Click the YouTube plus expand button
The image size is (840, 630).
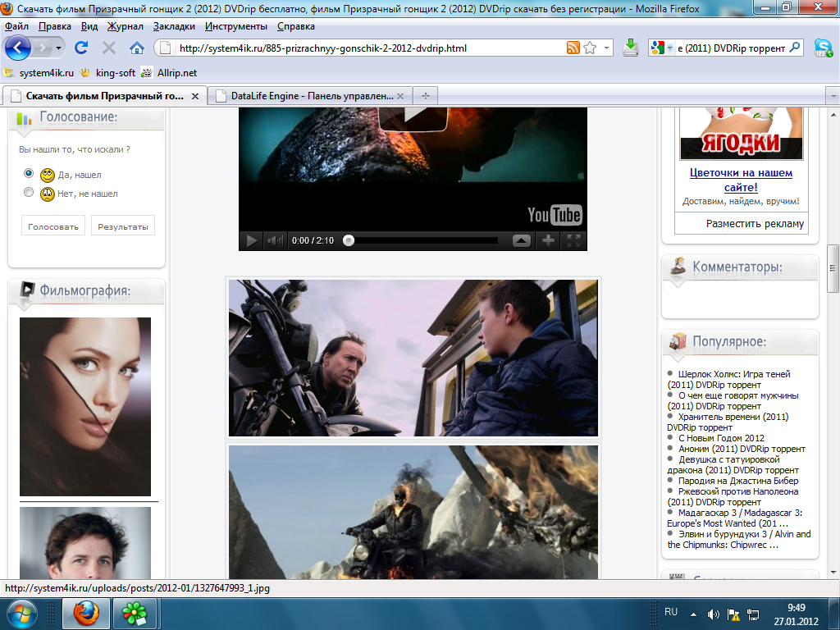(x=547, y=240)
